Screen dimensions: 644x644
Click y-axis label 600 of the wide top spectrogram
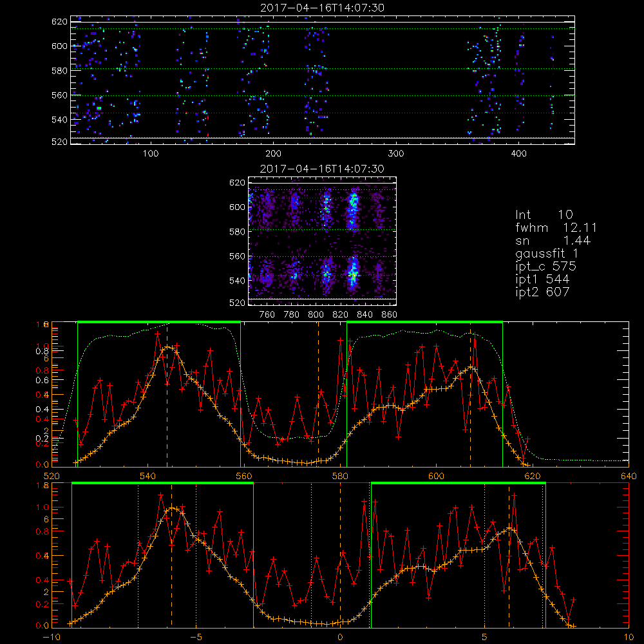click(59, 46)
